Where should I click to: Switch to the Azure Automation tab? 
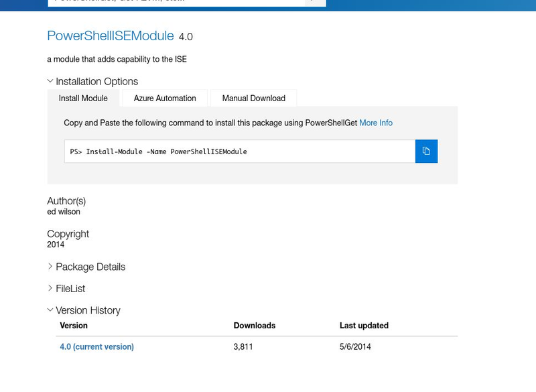point(165,98)
